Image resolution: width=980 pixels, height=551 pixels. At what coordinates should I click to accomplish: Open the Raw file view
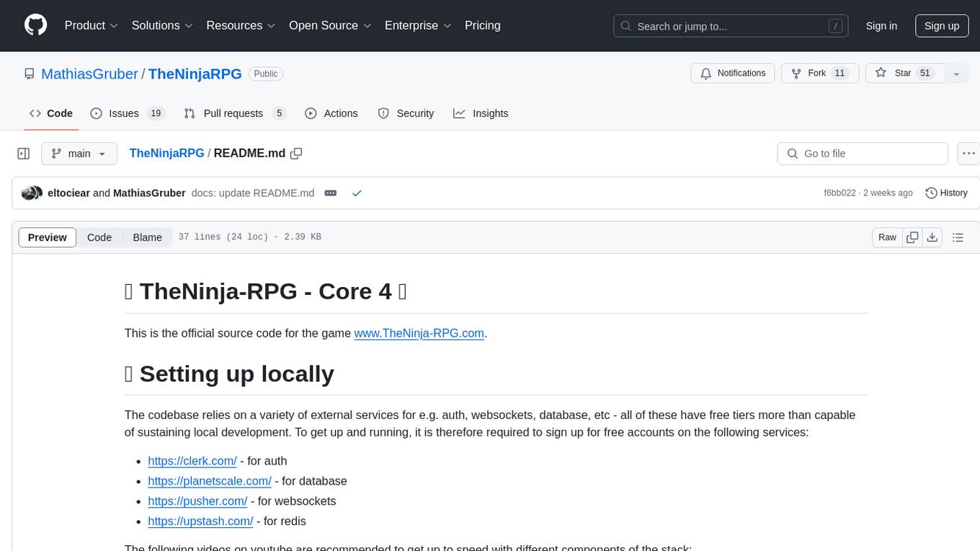coord(887,237)
